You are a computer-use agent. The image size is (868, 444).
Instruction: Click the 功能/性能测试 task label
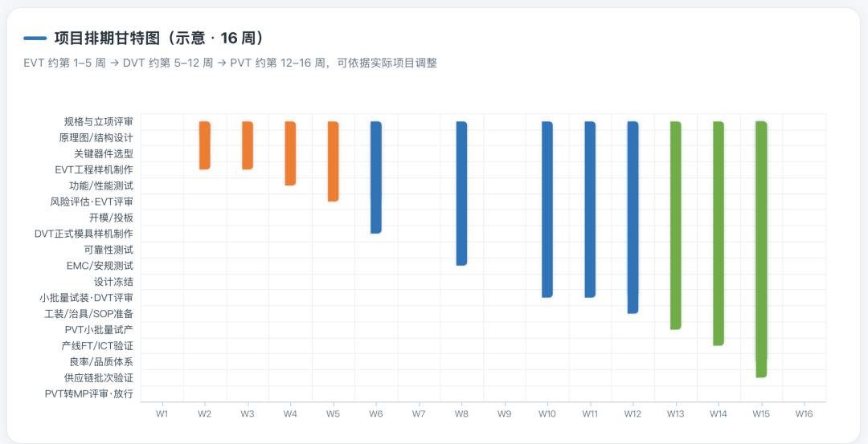click(101, 185)
